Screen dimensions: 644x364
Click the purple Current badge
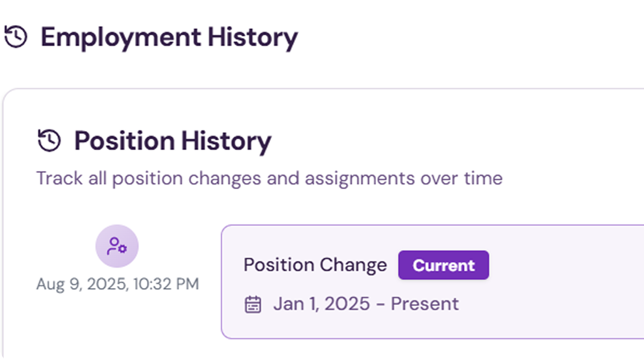click(443, 265)
